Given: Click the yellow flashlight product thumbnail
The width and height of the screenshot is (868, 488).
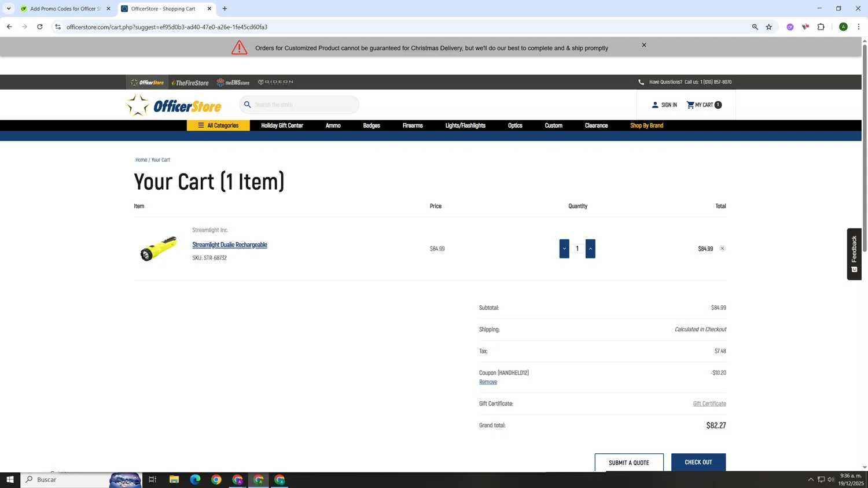Looking at the screenshot, I should tap(159, 249).
